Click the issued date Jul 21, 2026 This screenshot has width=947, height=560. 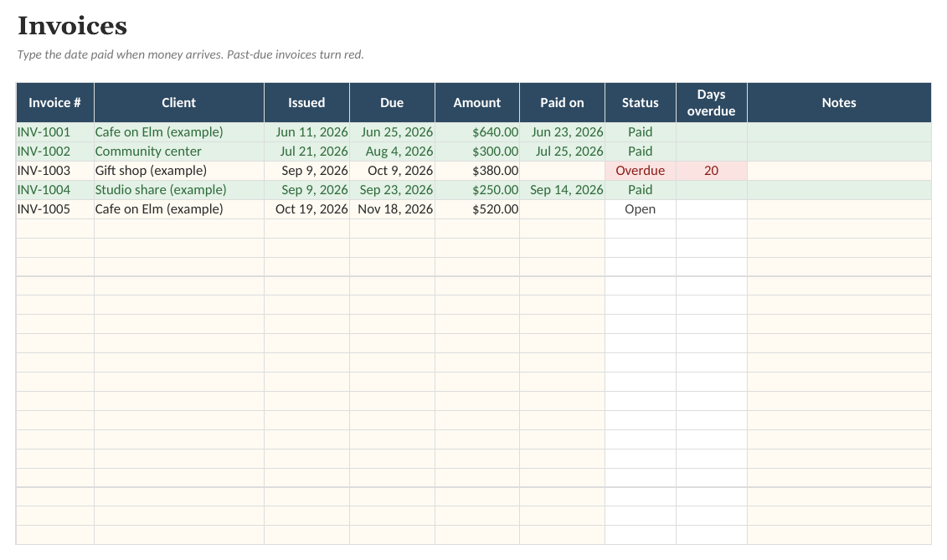click(x=306, y=151)
